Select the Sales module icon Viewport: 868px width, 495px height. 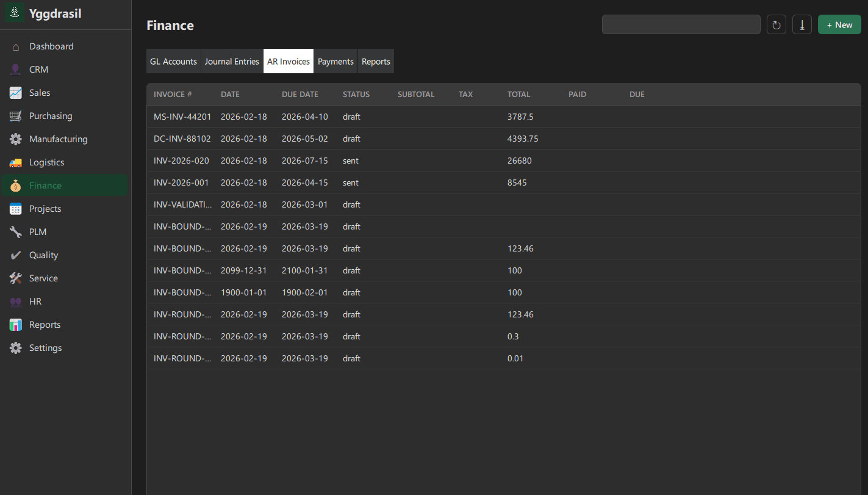(x=16, y=92)
